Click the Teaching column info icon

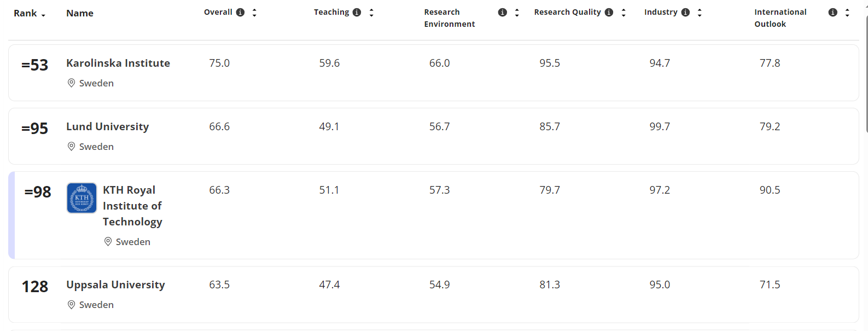tap(357, 13)
